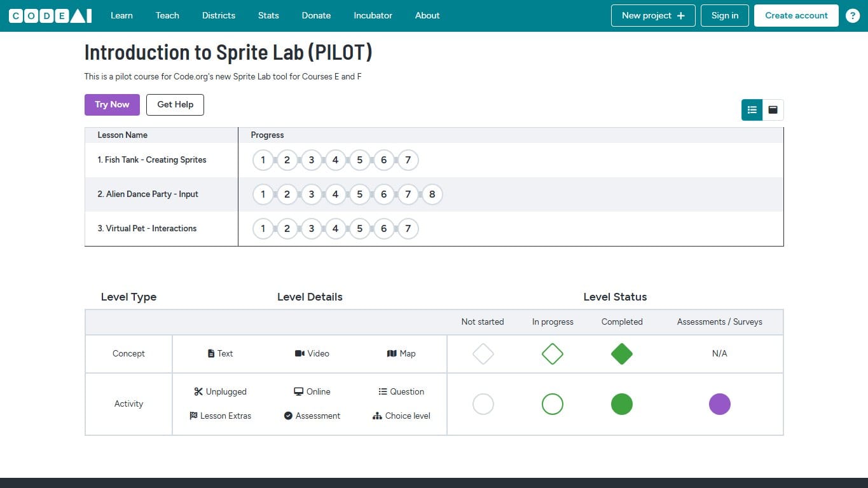Open level 3 of Alien Dance Party
Image resolution: width=868 pixels, height=488 pixels.
(x=312, y=194)
